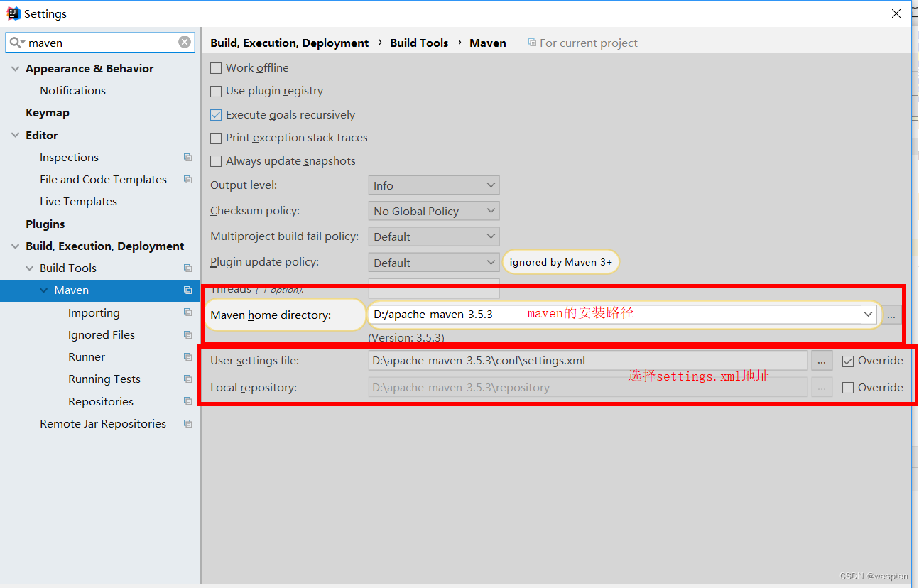Click the For current project icon

point(532,43)
